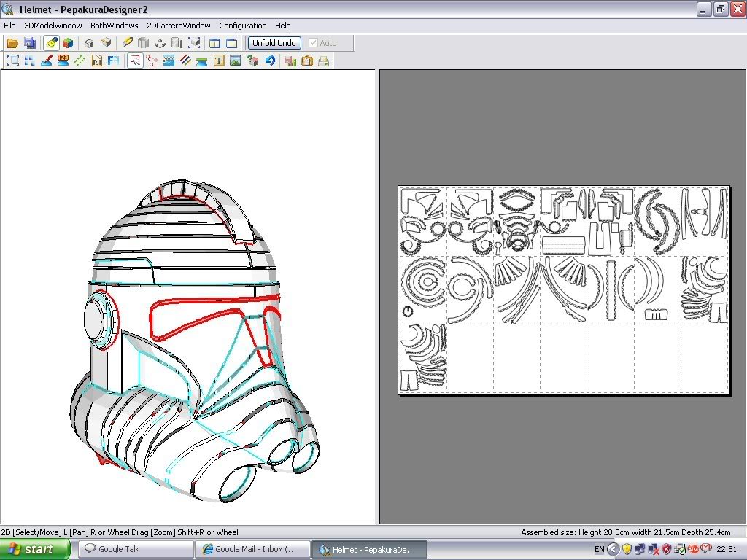Screen dimensions: 747x560
Task: Click the four blue squares arrange icon
Action: pyautogui.click(x=29, y=61)
